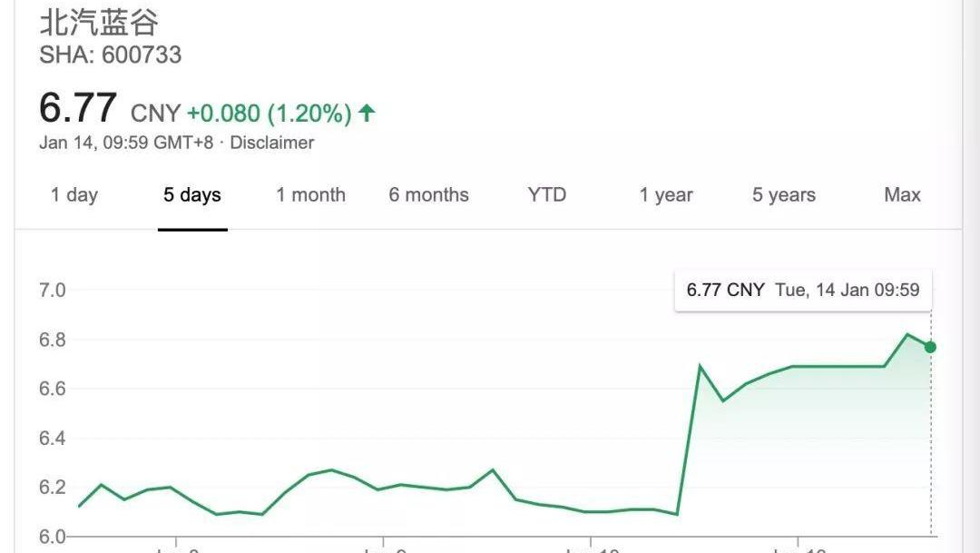Click the 6.77 CNY chart tooltip
980x553 pixels.
tap(802, 291)
